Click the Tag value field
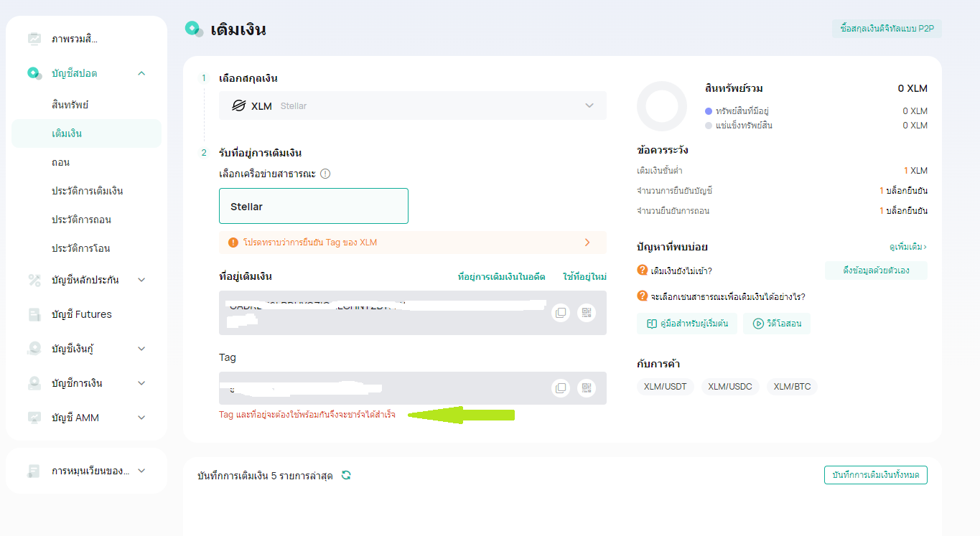The height and width of the screenshot is (536, 980). click(413, 388)
